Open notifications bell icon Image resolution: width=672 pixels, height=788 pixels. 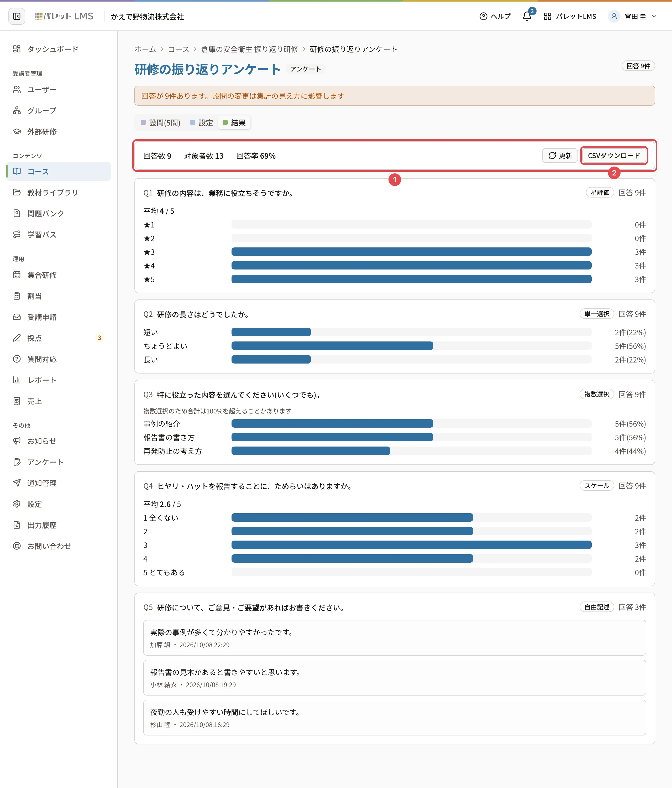(527, 16)
